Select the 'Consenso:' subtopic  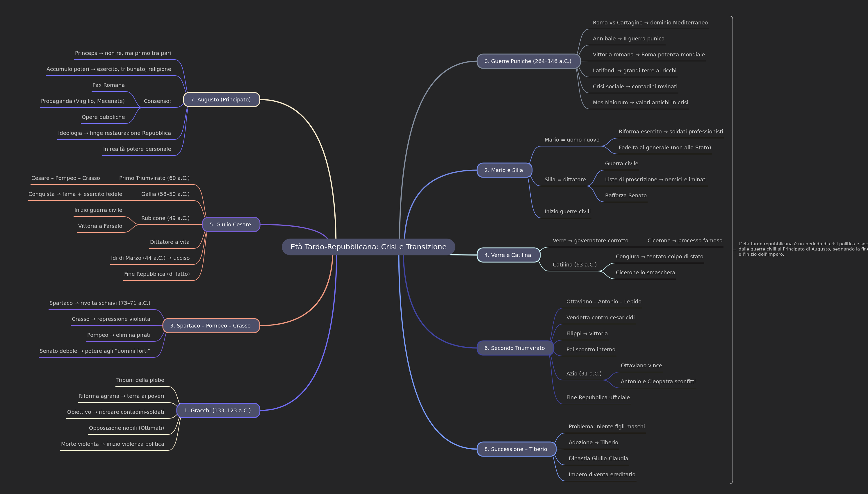click(x=157, y=101)
